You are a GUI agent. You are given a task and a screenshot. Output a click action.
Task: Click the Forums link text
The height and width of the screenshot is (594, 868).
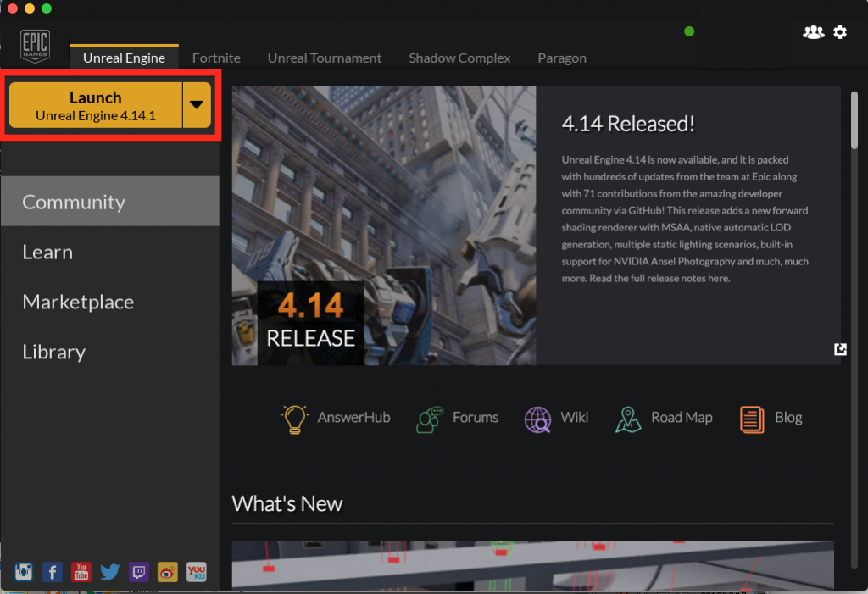pos(476,417)
